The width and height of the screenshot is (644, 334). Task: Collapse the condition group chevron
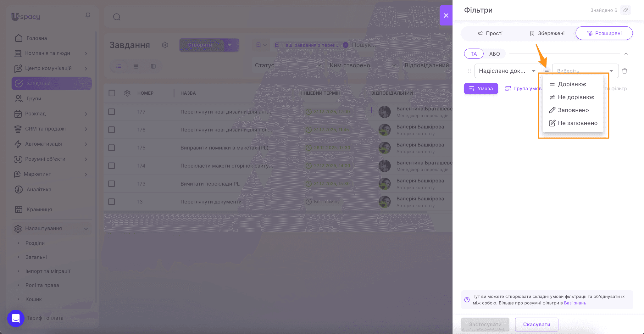pos(626,54)
